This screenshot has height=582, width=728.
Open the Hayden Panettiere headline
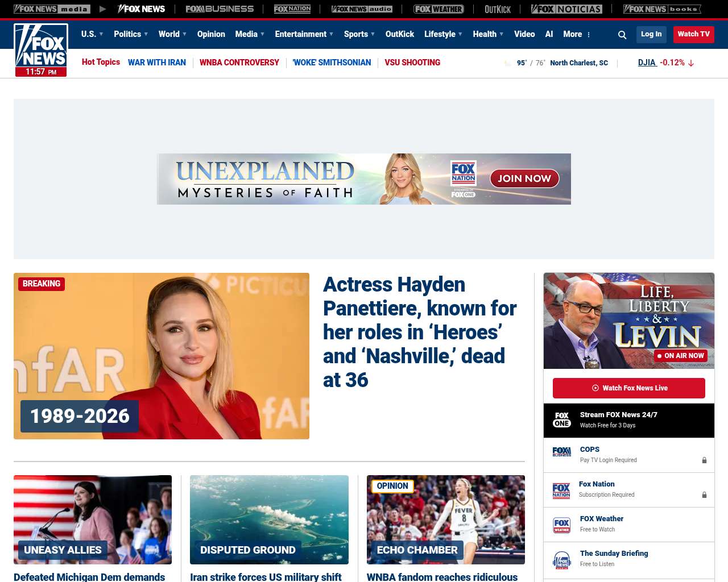(x=420, y=332)
